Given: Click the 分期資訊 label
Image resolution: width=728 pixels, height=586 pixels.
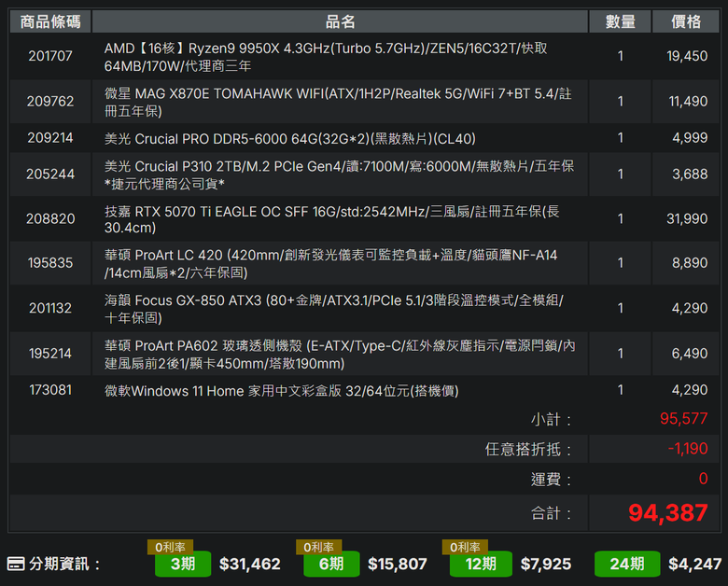Looking at the screenshot, I should tap(64, 565).
